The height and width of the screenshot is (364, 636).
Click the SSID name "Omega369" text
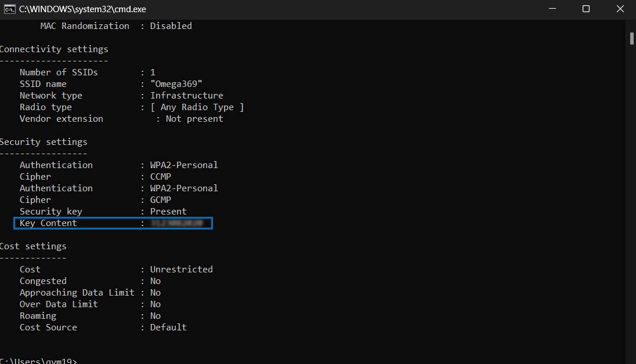176,84
